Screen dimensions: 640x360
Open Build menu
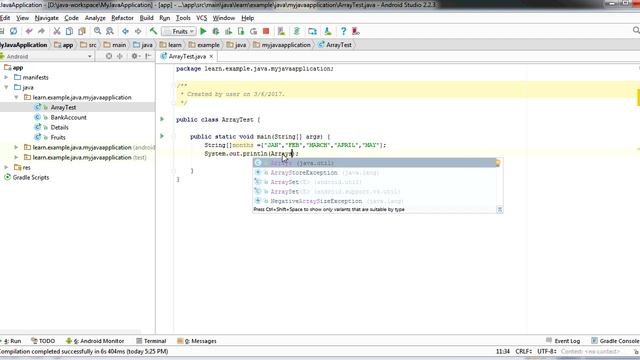(147, 18)
